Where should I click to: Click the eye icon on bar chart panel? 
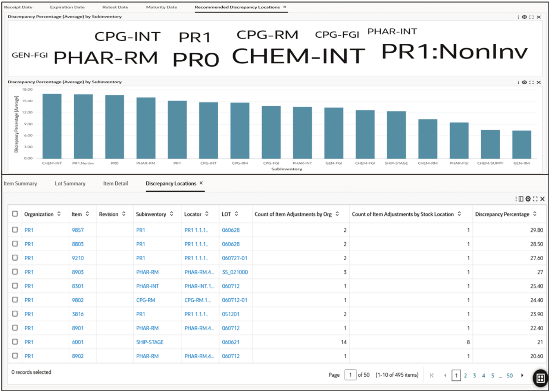point(524,83)
